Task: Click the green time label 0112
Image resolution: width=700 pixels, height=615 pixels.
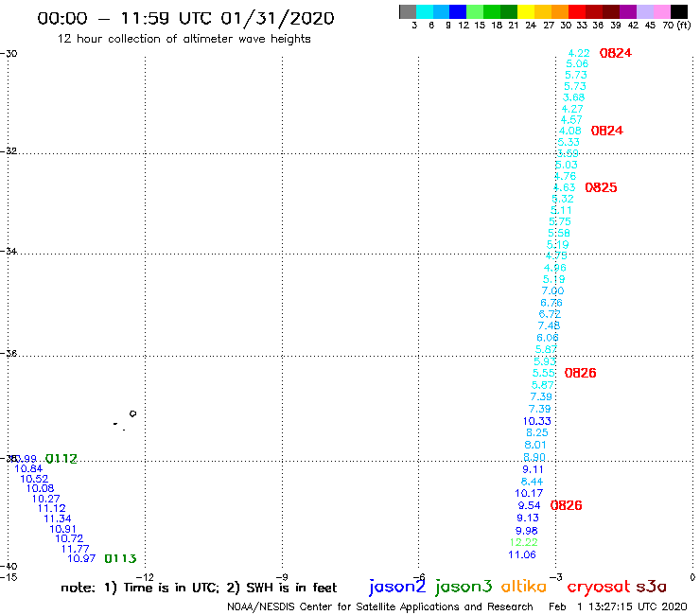Action: click(x=61, y=459)
